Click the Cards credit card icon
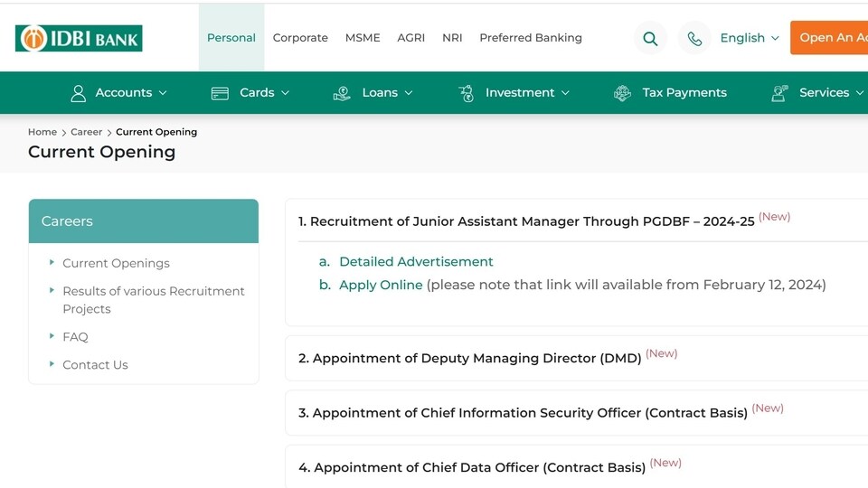The height and width of the screenshot is (488, 868). [220, 93]
